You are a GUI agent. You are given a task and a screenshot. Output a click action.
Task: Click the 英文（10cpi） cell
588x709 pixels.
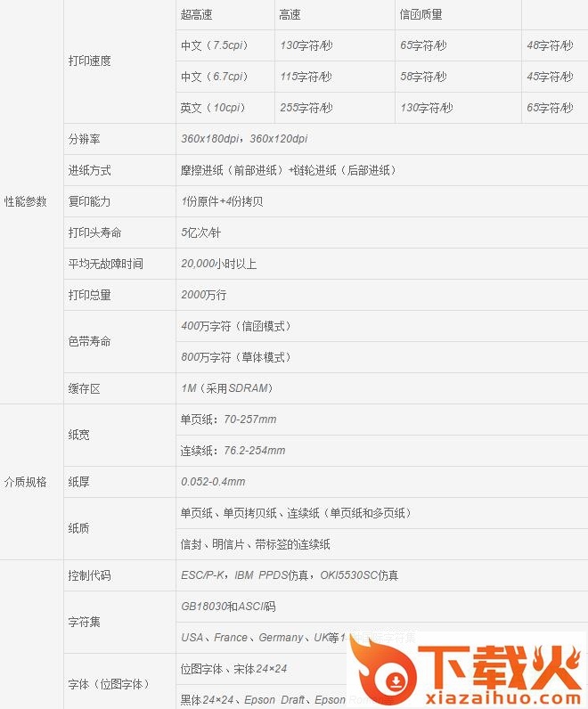point(214,108)
